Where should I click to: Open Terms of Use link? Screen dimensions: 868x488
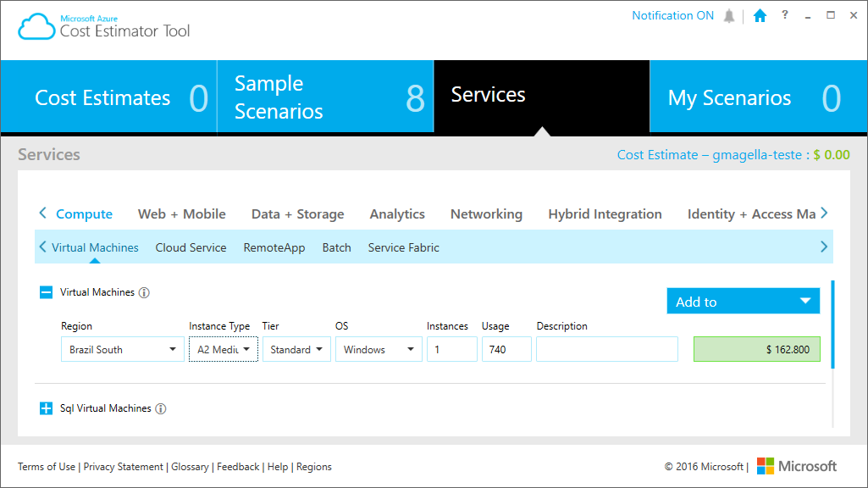point(47,467)
